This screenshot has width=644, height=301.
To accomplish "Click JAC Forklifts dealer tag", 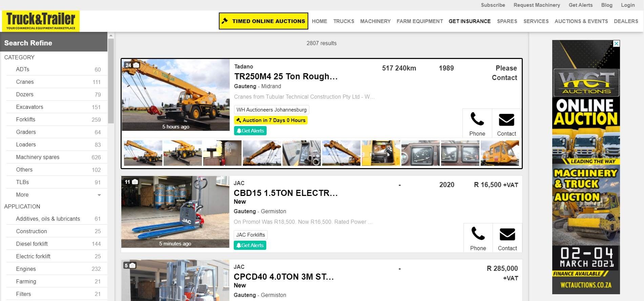I will [251, 235].
